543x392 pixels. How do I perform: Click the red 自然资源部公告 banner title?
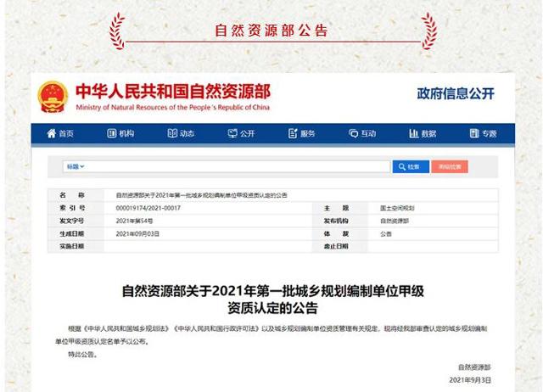271,31
